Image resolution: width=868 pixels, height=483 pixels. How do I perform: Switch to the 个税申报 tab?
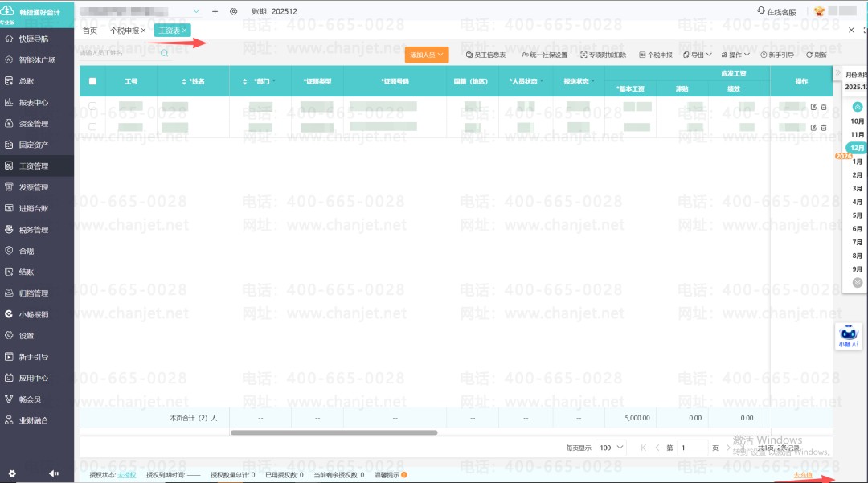pos(125,31)
